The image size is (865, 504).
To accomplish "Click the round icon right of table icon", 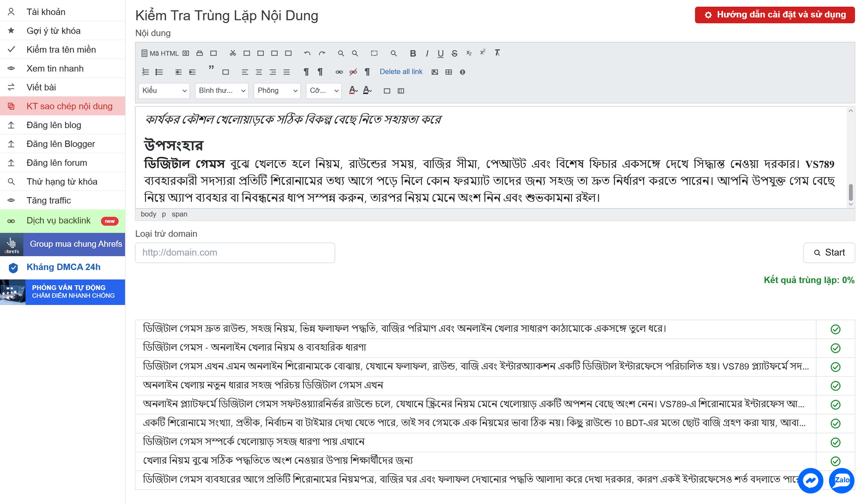I will pos(462,72).
